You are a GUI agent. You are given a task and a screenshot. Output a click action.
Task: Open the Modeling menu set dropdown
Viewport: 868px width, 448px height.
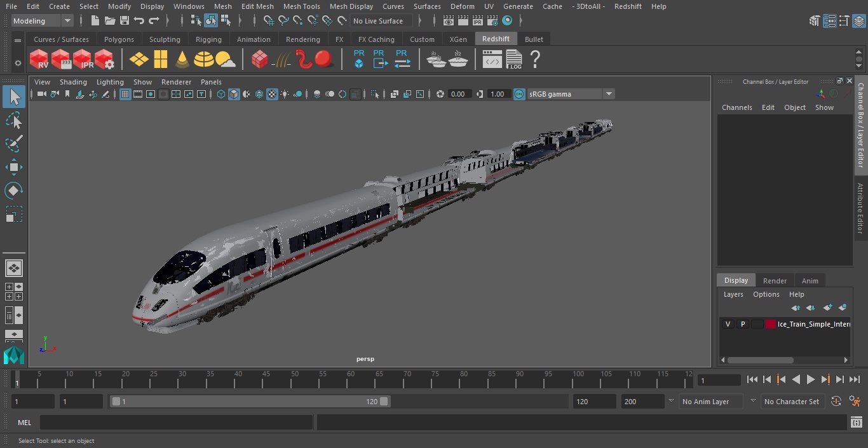[x=43, y=21]
